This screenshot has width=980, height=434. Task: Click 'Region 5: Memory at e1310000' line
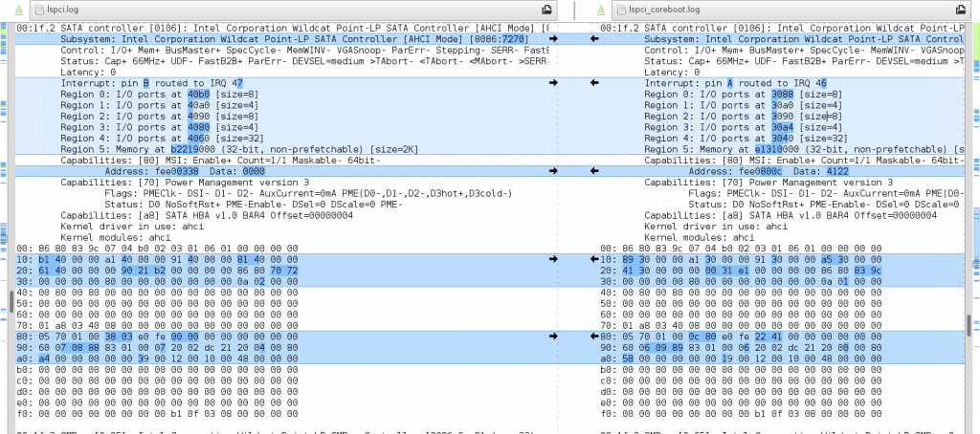(x=804, y=148)
